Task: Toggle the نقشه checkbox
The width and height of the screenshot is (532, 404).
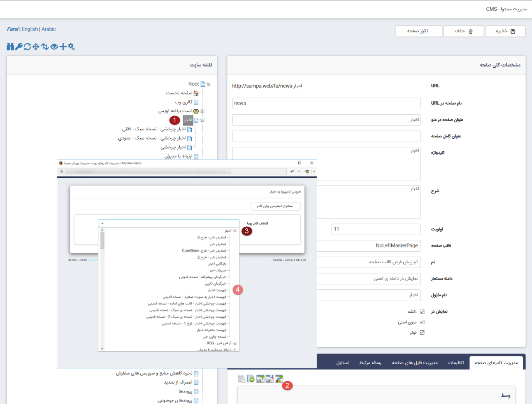Action: pyautogui.click(x=422, y=312)
